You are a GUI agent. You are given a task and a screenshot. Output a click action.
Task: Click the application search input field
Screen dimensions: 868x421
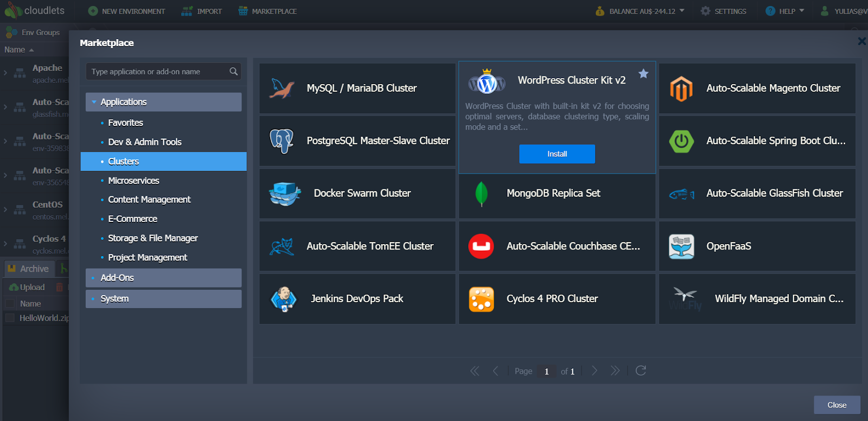click(163, 71)
